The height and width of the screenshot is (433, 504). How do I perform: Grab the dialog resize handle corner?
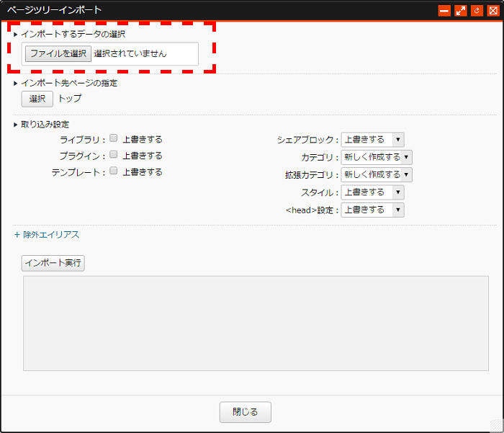(497, 425)
